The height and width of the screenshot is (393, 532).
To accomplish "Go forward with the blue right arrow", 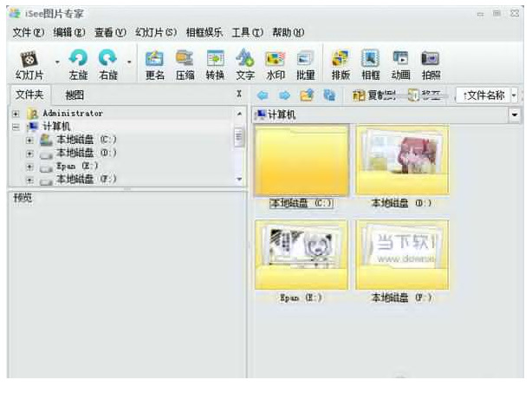I will click(x=284, y=95).
